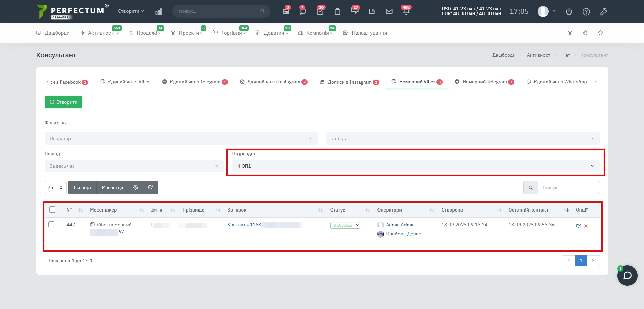Click the wrench setup icon
The width and height of the screenshot is (644, 309).
[x=604, y=12]
